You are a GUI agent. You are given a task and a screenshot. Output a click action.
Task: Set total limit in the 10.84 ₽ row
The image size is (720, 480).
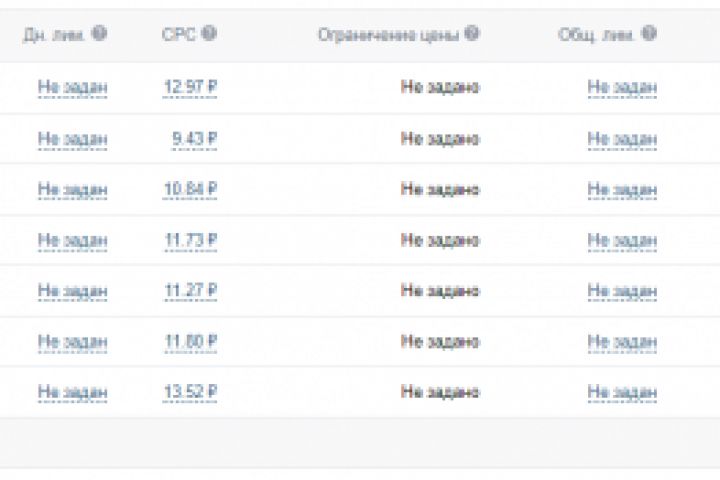click(x=622, y=190)
